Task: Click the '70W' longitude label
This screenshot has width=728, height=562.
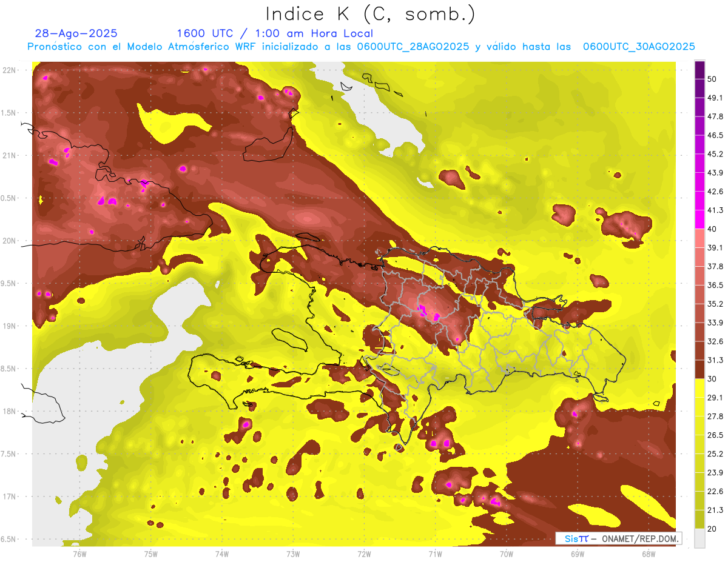Action: coord(507,554)
